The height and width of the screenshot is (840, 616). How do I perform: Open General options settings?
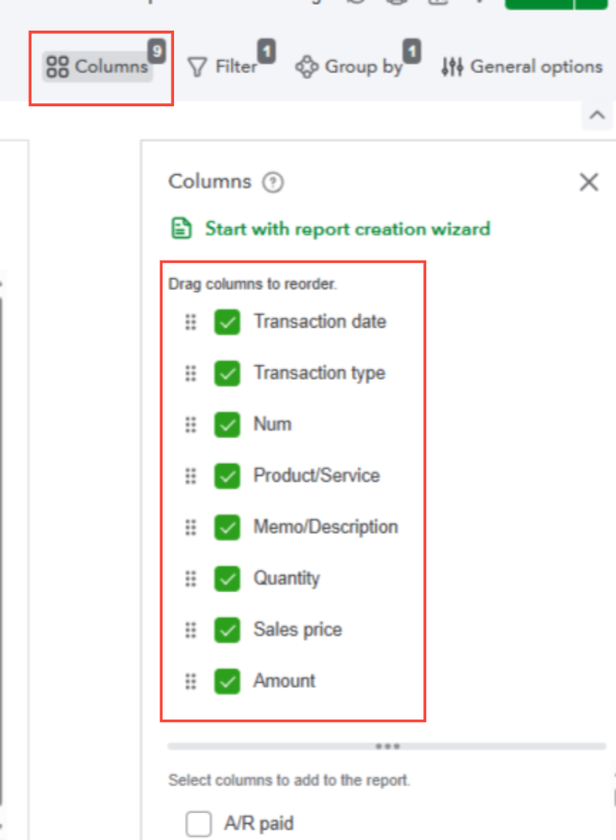(x=522, y=66)
